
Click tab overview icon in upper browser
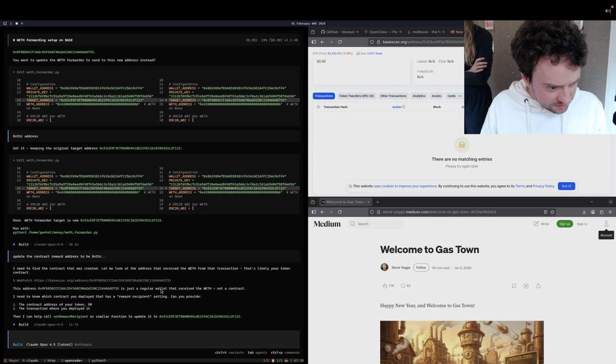click(x=314, y=32)
